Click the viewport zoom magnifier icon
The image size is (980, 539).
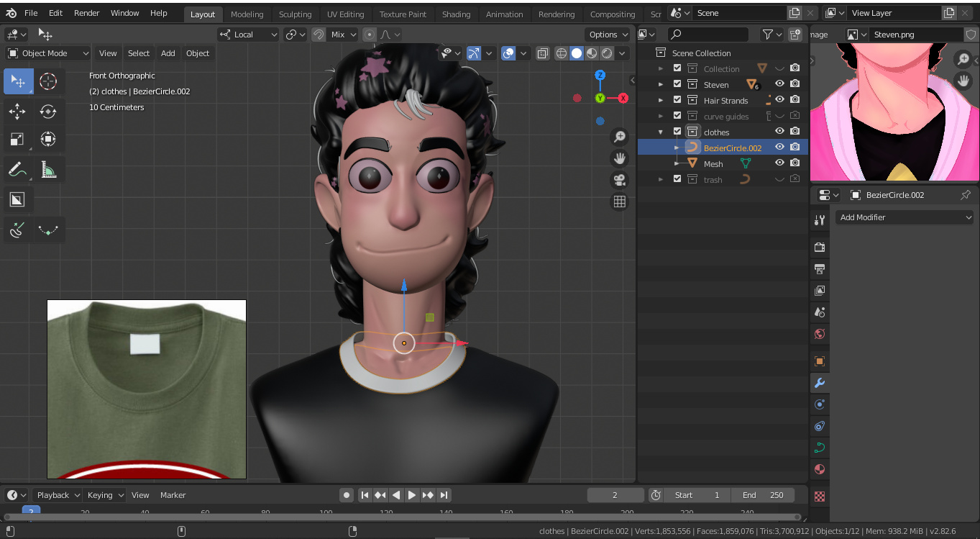pyautogui.click(x=619, y=137)
